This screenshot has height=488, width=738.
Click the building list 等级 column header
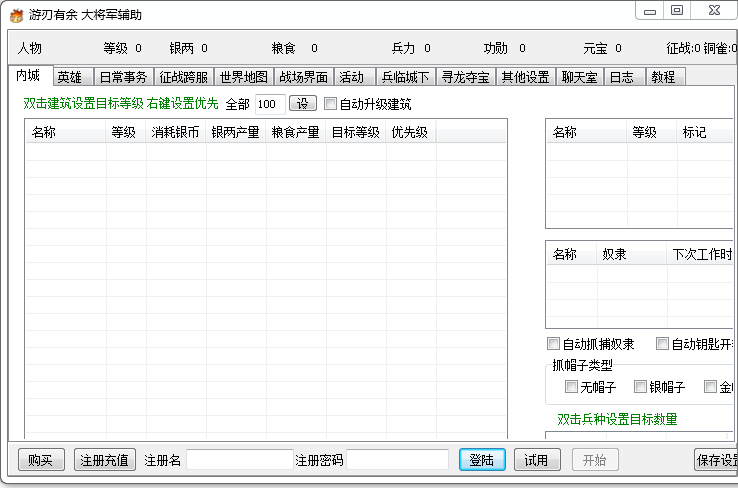point(126,132)
